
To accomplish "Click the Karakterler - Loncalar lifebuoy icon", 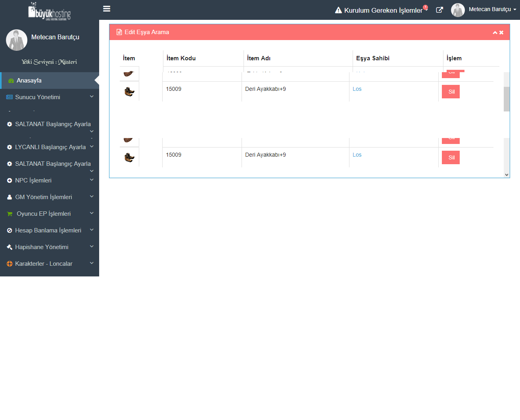I will click(10, 264).
